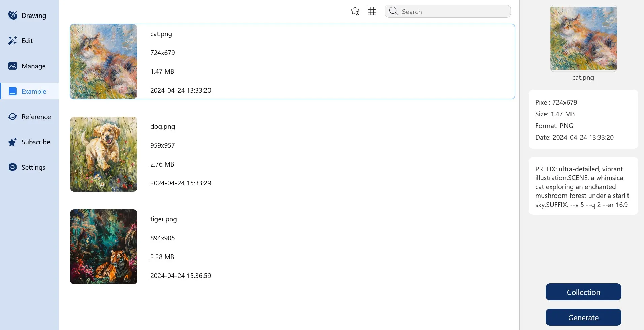The image size is (644, 330).
Task: Click the Example sidebar icon
Action: (13, 91)
